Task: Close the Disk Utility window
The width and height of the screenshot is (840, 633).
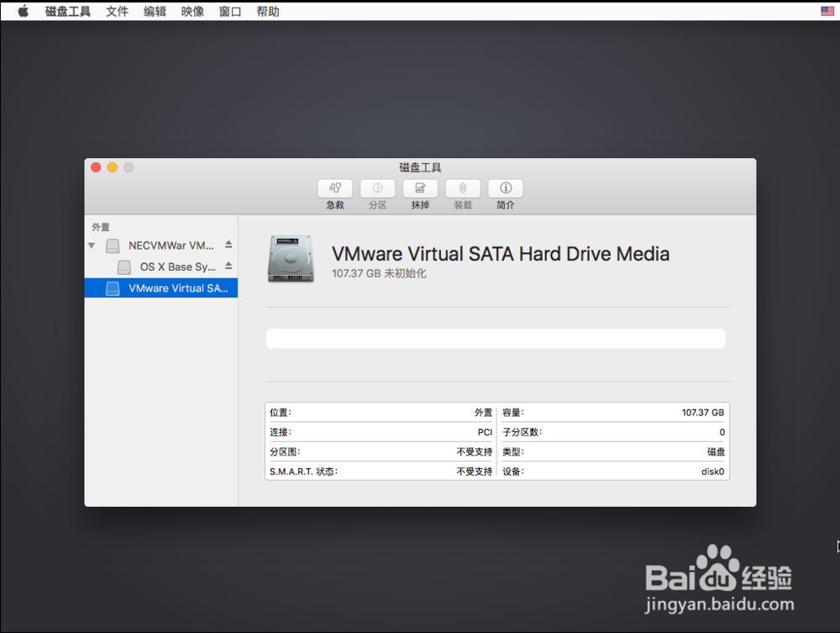Action: coord(96,167)
